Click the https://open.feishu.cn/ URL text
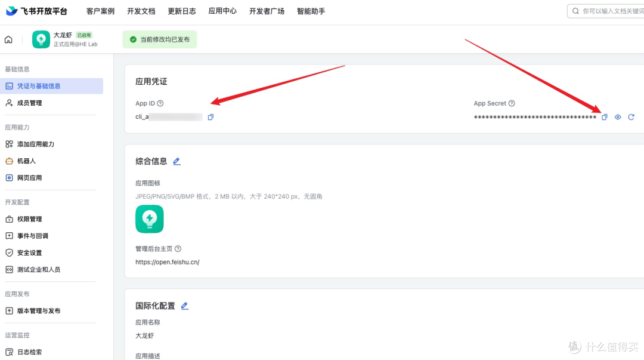The image size is (644, 360). pyautogui.click(x=168, y=262)
